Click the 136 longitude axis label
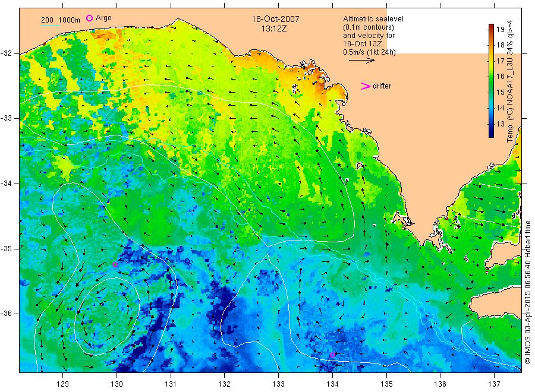The image size is (535, 392). pos(440,384)
